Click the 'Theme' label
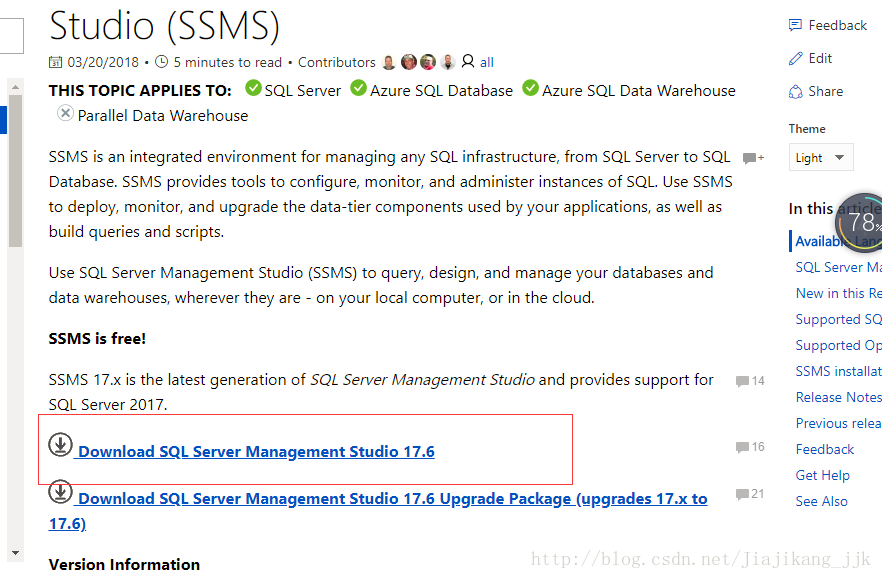The width and height of the screenshot is (882, 579). click(x=807, y=129)
